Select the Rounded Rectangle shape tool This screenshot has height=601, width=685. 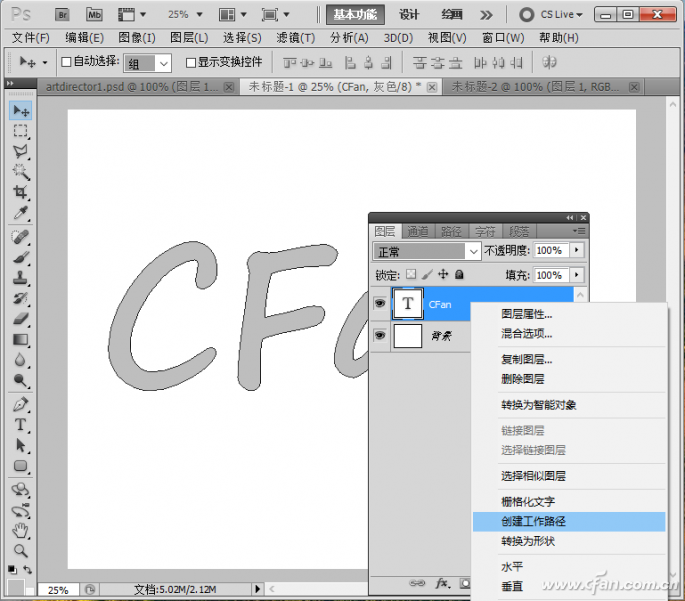20,466
